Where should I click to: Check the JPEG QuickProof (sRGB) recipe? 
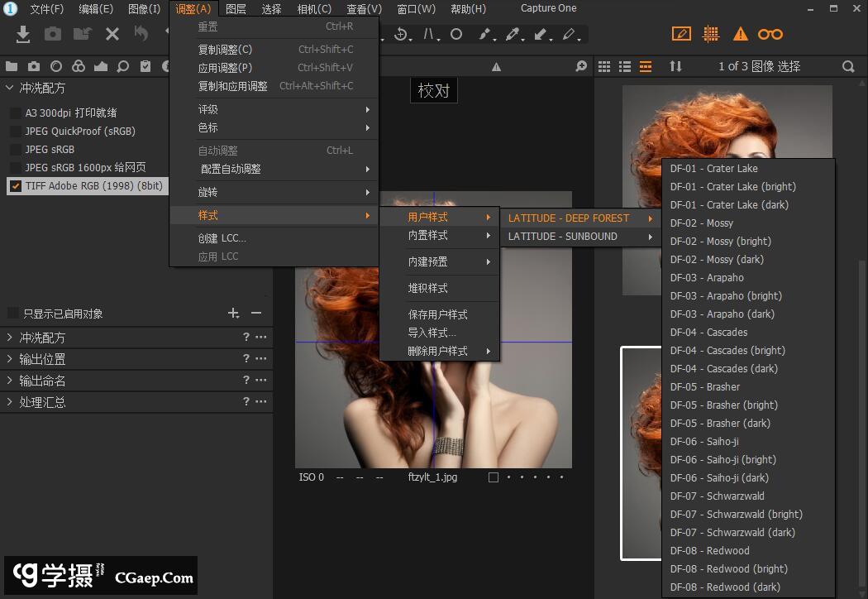[15, 132]
